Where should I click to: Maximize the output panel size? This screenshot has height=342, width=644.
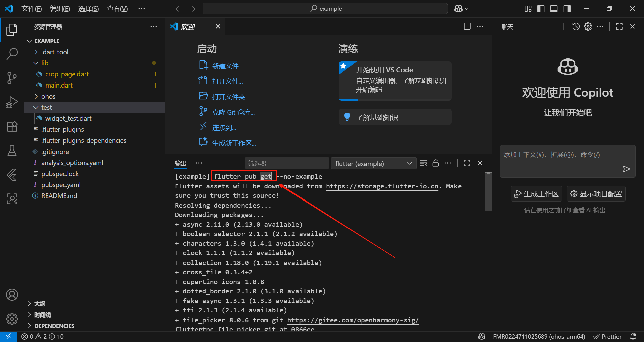pyautogui.click(x=467, y=163)
